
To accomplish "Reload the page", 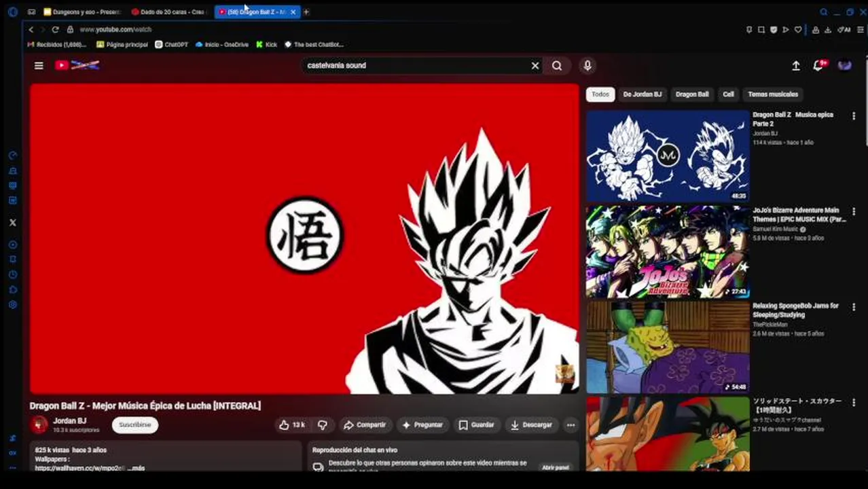I will tap(55, 29).
